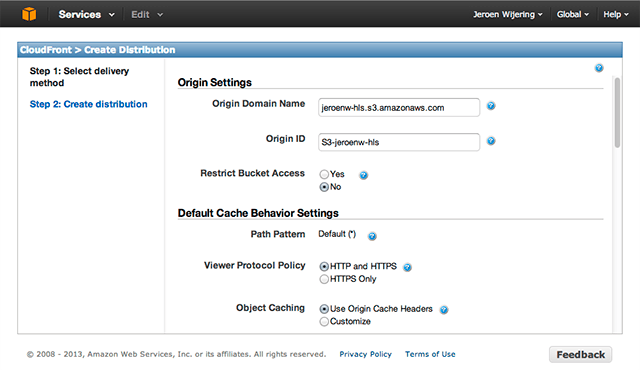Click the AWS orange cube logo
This screenshot has width=640, height=370.
point(29,14)
